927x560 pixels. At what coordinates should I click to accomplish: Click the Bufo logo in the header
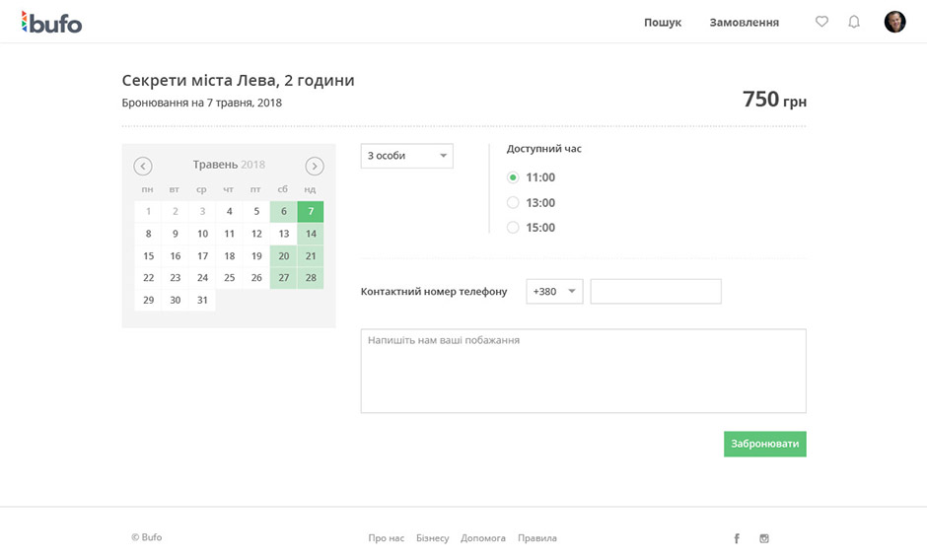point(51,22)
